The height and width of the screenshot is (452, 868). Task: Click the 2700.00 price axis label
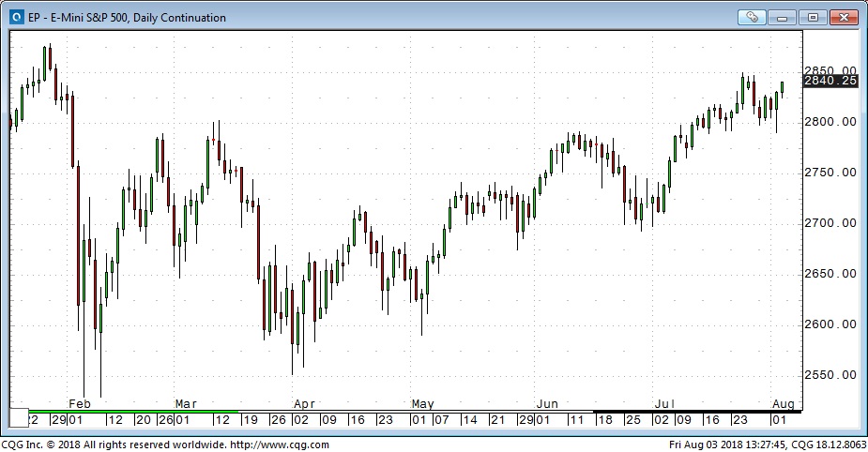pyautogui.click(x=830, y=223)
